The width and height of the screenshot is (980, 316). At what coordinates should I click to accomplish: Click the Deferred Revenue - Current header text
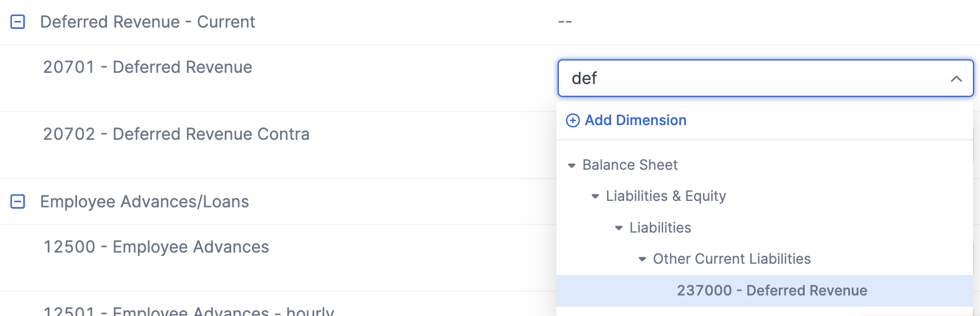[x=148, y=22]
